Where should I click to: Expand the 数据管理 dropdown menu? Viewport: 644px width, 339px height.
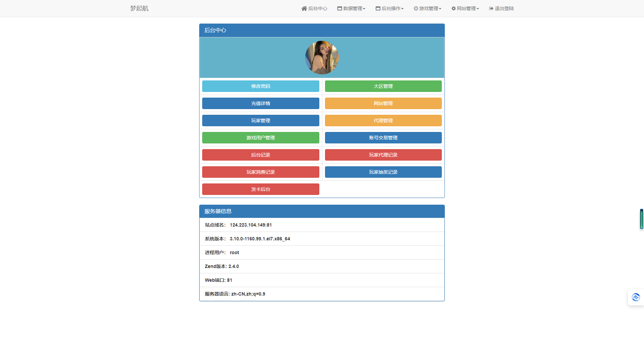point(351,8)
